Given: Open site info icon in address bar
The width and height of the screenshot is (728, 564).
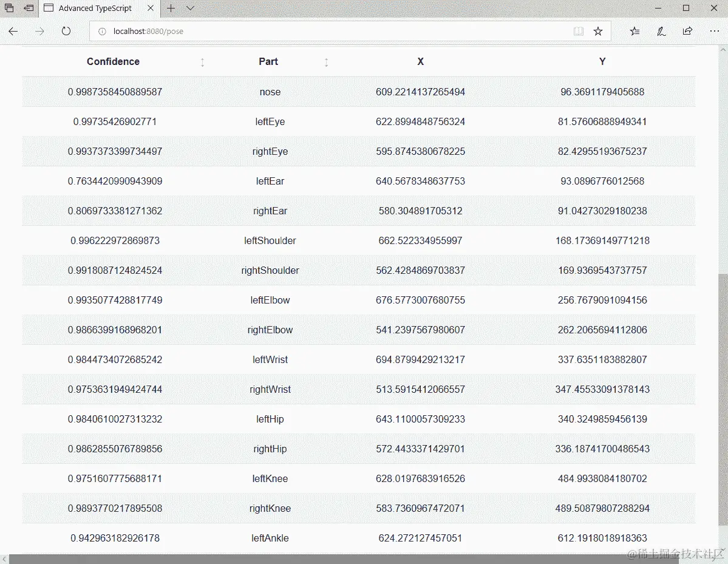Looking at the screenshot, I should [x=102, y=32].
